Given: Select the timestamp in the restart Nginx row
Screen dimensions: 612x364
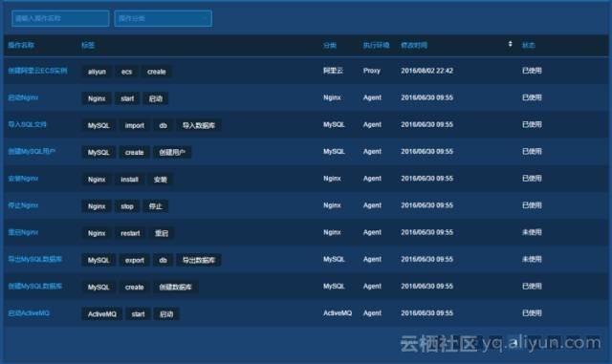Looking at the screenshot, I should (x=427, y=232).
